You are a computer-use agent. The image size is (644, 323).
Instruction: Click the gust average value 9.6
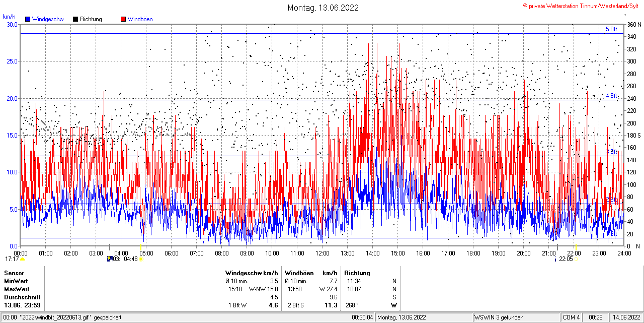tap(333, 297)
